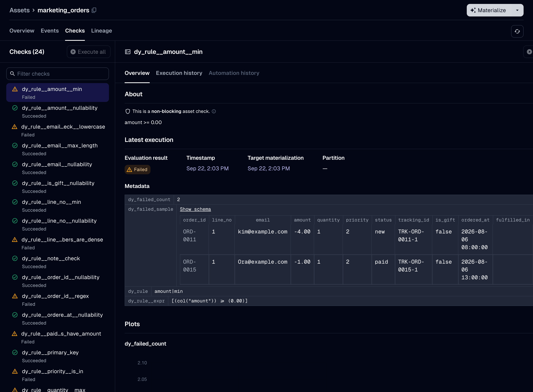
Task: Select dy_rule__amount__nullability check
Action: (58, 112)
